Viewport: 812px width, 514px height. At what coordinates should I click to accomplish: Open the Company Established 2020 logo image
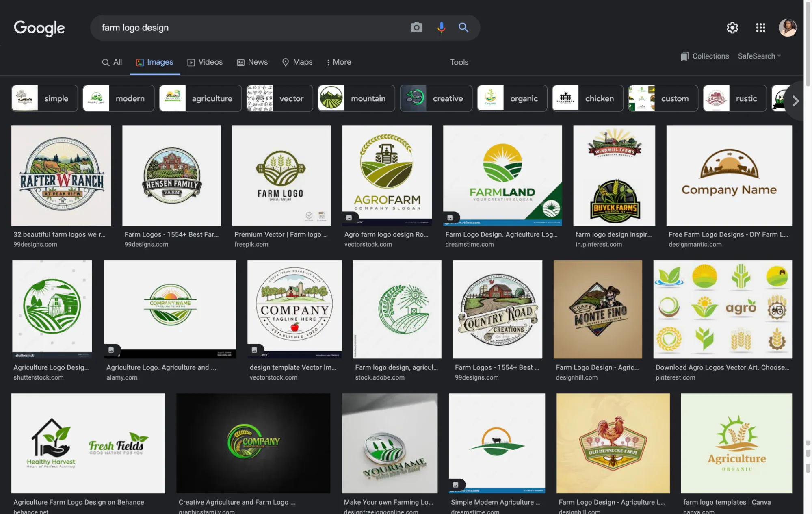[x=294, y=309]
